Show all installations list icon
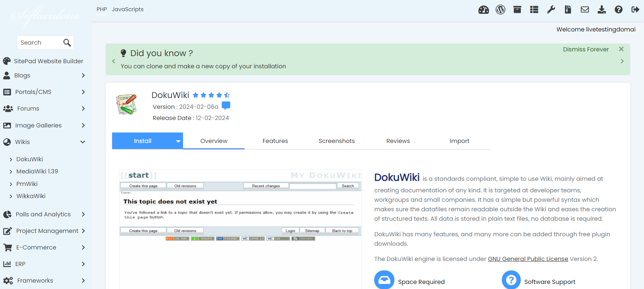644x289 pixels. tap(534, 9)
